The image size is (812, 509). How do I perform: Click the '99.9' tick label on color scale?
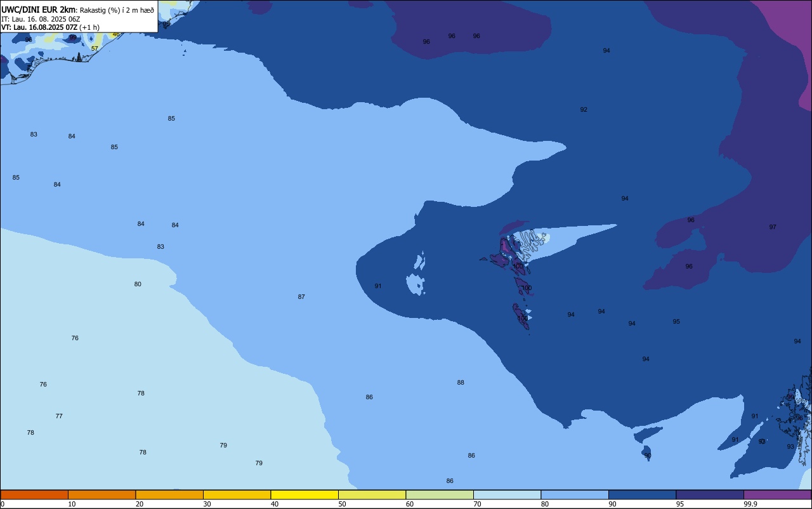coord(750,504)
